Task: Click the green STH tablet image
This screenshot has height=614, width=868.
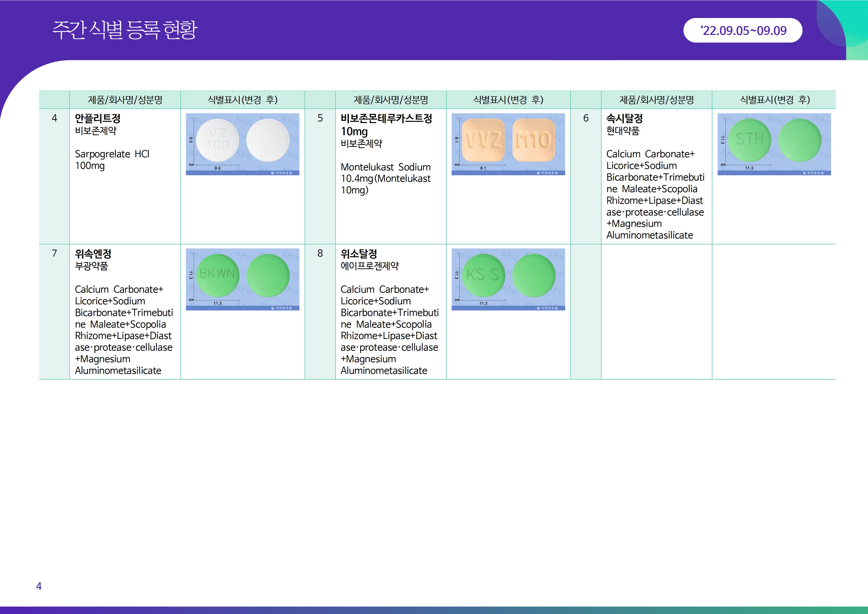Action: point(774,144)
